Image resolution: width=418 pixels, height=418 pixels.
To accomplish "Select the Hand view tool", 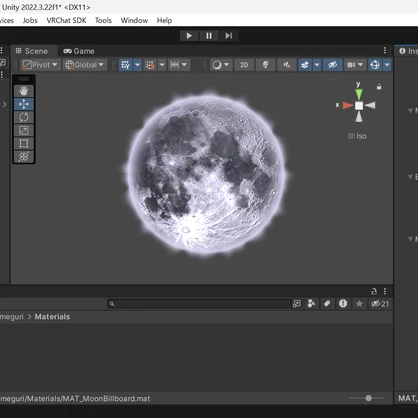I will click(24, 91).
